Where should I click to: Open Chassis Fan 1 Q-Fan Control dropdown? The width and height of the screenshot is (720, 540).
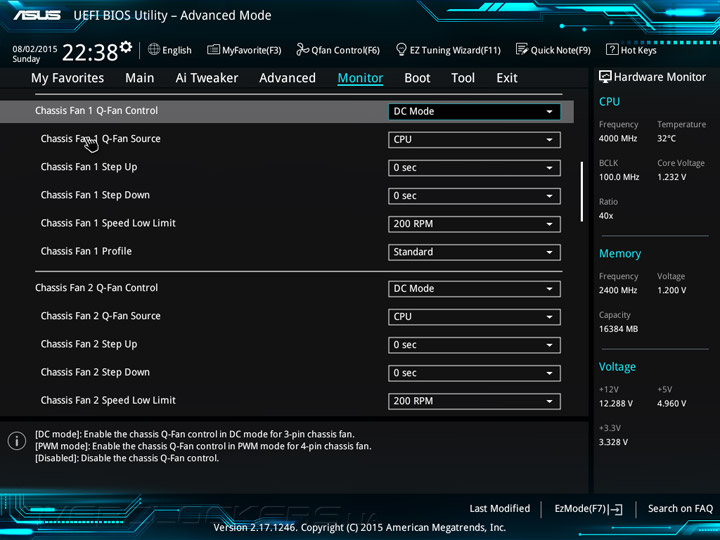(474, 112)
